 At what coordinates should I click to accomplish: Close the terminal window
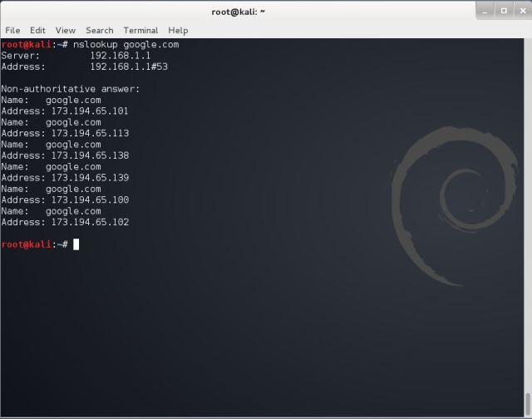[523, 11]
